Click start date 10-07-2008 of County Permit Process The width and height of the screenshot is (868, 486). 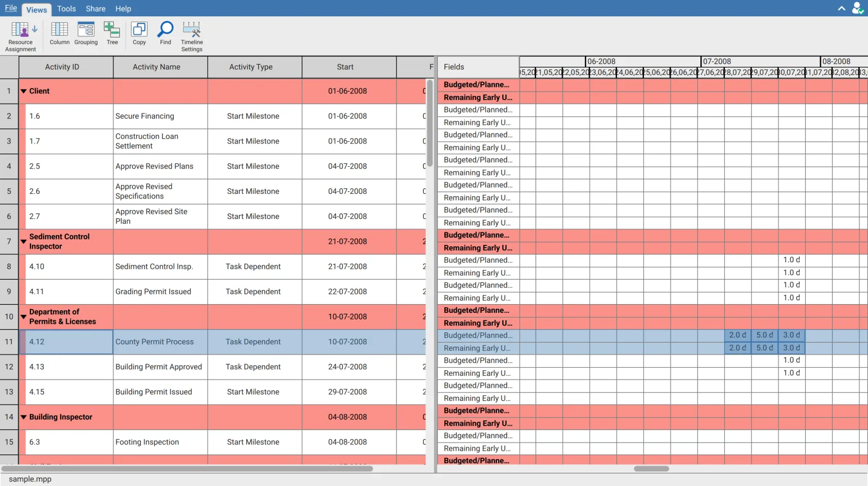(349, 342)
